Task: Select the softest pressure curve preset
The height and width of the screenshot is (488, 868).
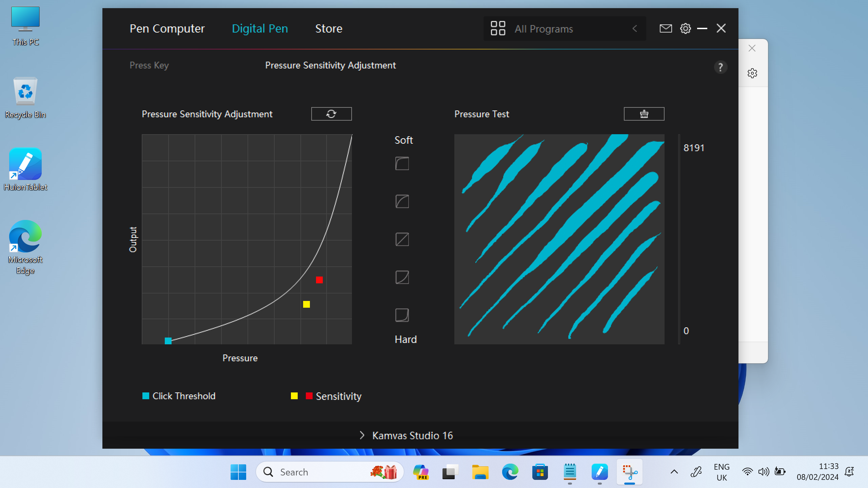Action: coord(402,164)
